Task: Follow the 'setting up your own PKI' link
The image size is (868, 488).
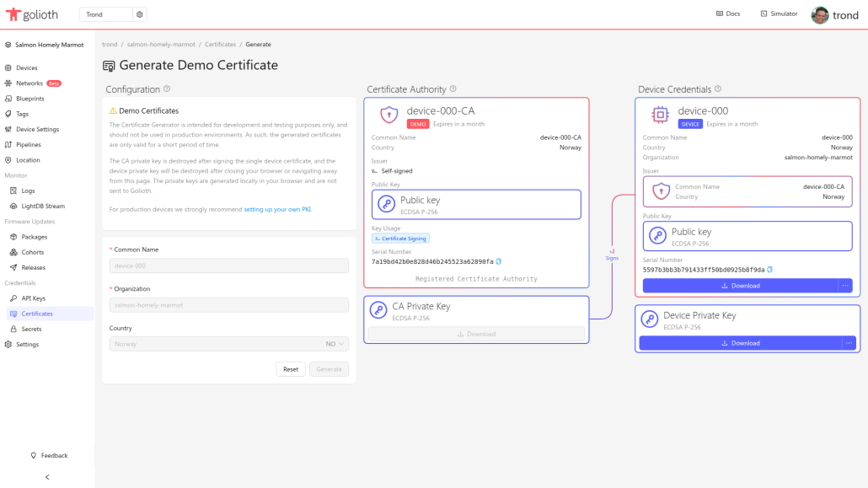Action: [277, 209]
